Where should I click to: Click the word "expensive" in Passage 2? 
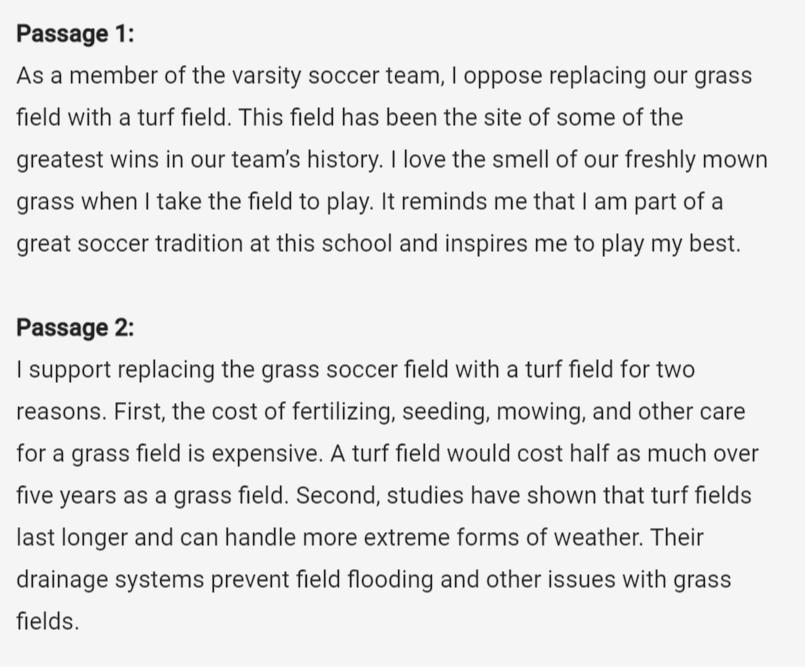click(264, 454)
